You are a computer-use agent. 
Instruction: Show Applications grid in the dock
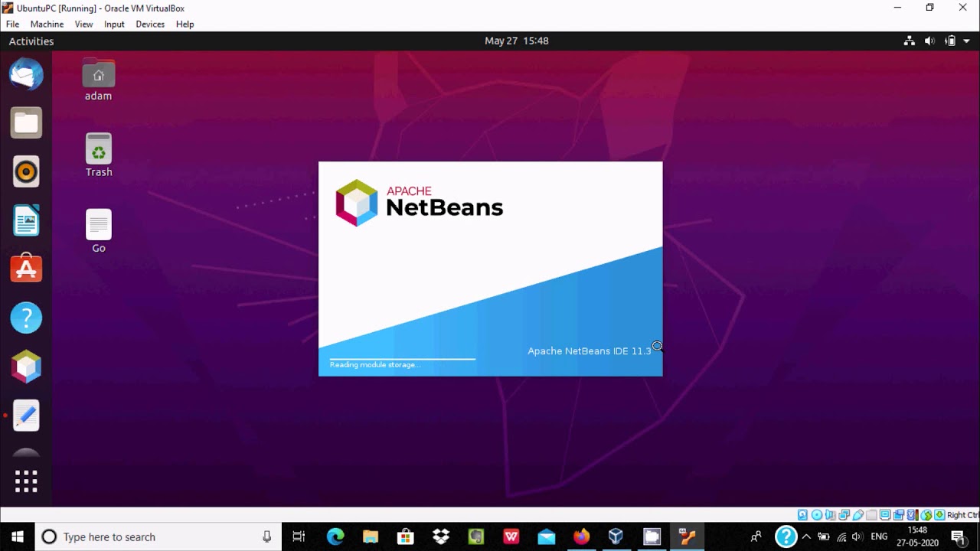(x=26, y=481)
